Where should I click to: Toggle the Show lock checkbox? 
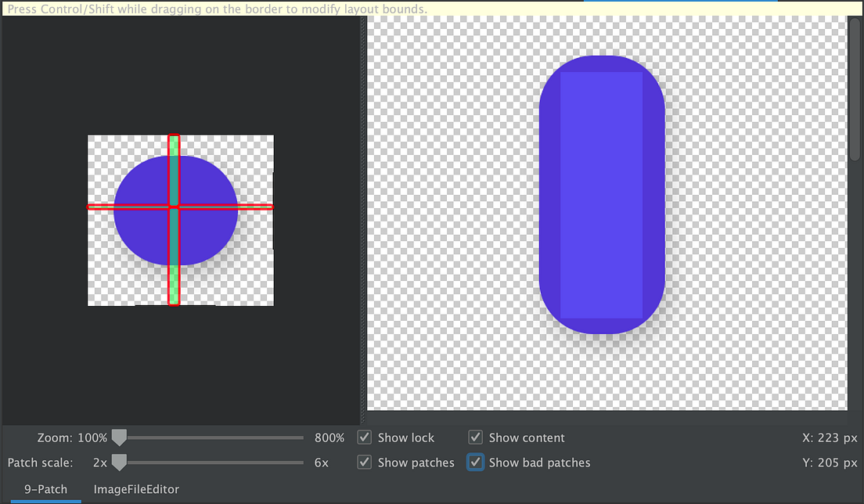(364, 437)
